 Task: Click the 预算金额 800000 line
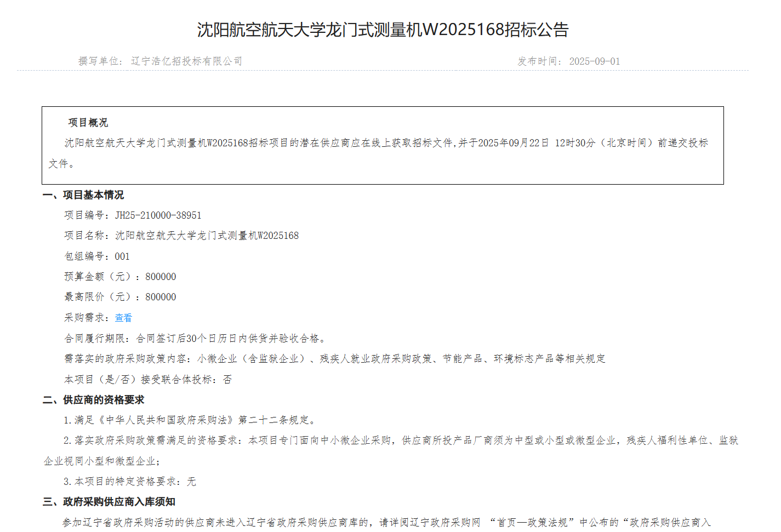tap(120, 277)
